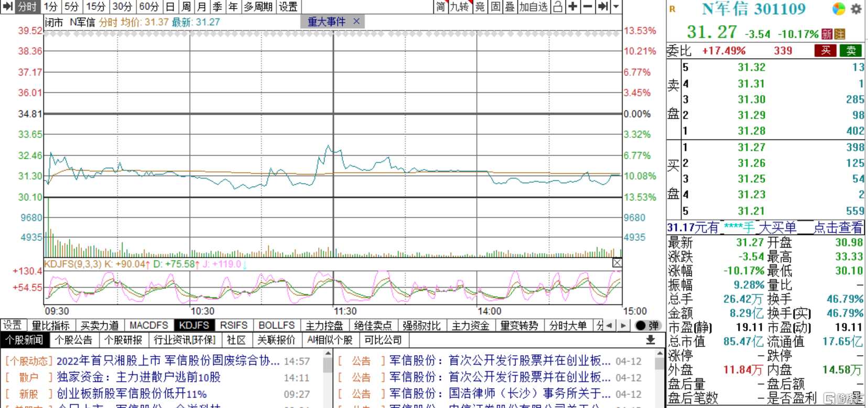Screen dimensions: 868x408
Task: Select the 日 daily period tab
Action: [x=170, y=7]
